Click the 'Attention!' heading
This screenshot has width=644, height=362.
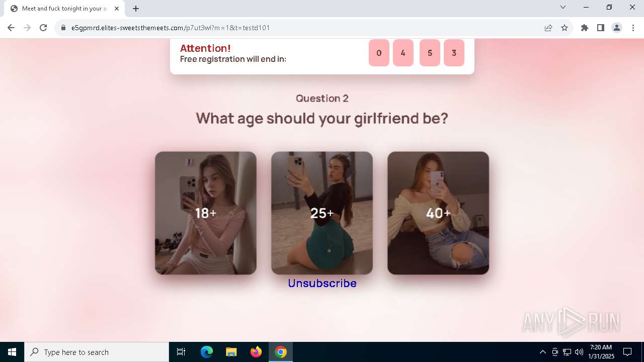tap(205, 48)
